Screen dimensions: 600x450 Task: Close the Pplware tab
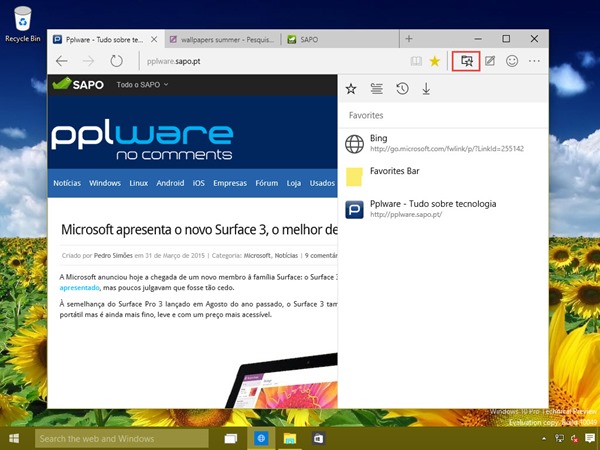(x=154, y=39)
